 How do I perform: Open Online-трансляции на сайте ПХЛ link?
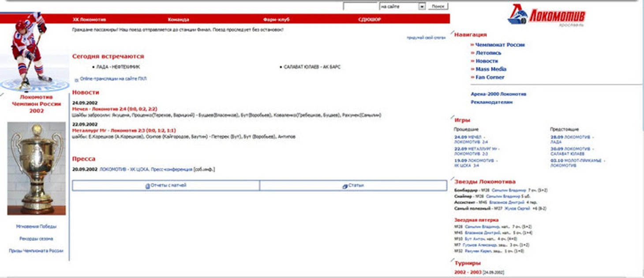point(113,79)
